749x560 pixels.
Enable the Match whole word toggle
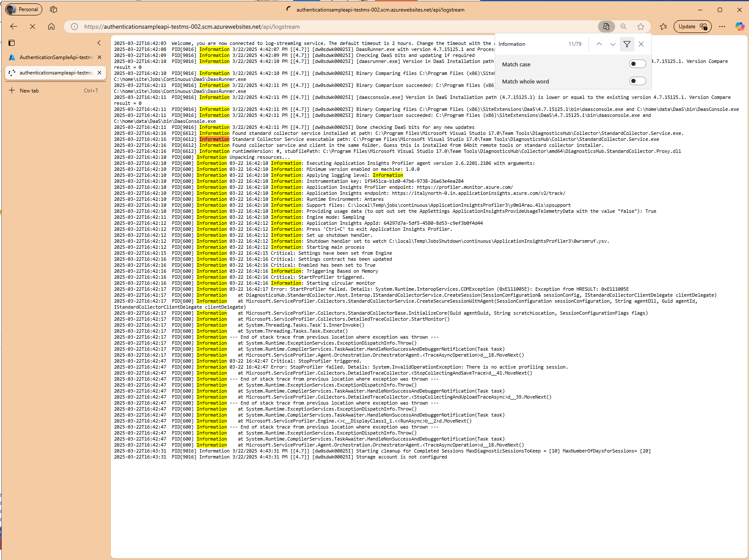coord(637,80)
